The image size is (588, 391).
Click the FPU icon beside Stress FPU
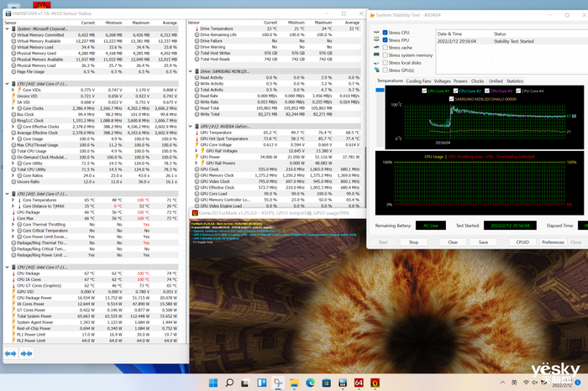(376, 39)
